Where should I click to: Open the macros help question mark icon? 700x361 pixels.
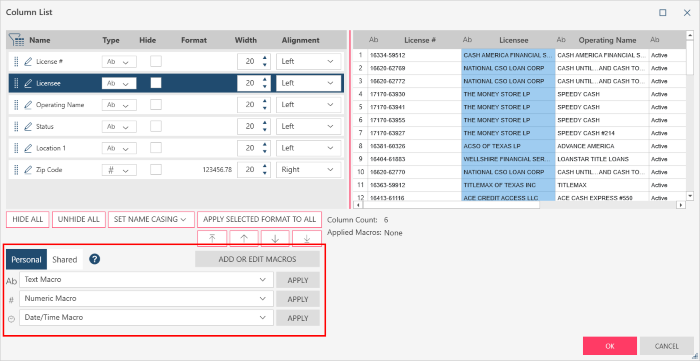click(94, 259)
